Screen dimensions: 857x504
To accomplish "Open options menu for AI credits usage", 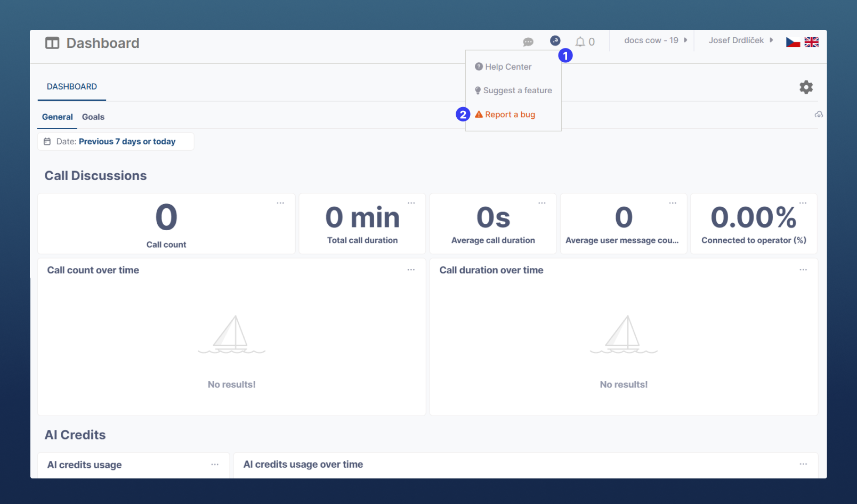I will [x=215, y=465].
